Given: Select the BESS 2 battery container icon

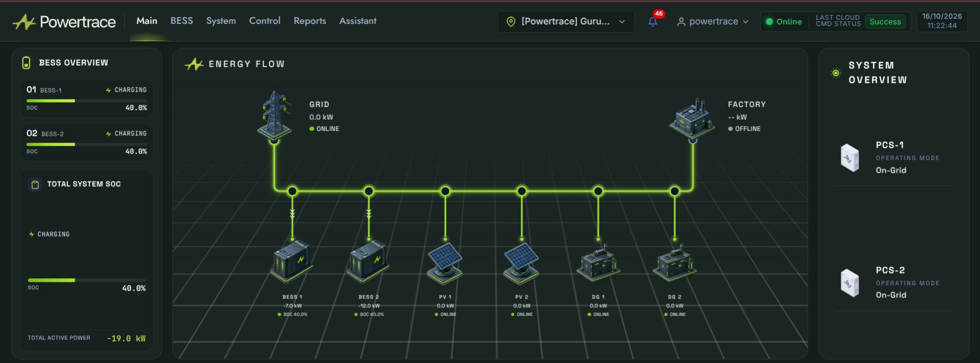Looking at the screenshot, I should tap(368, 262).
